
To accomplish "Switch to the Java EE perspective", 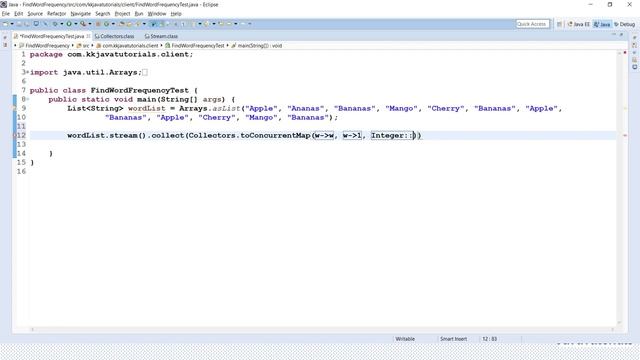I will 579,24.
